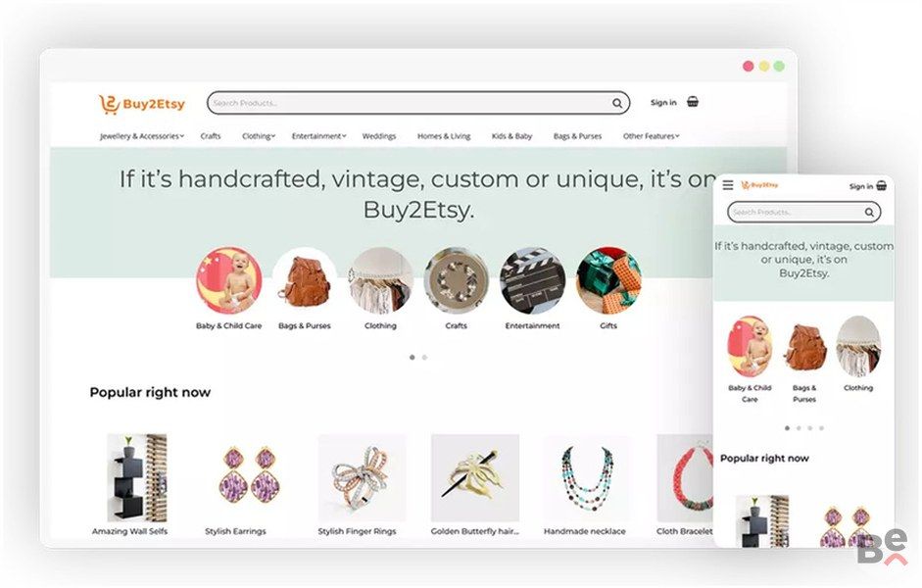Select the first desktop carousel dot
Viewport: 922px width, 588px height.
click(x=412, y=357)
